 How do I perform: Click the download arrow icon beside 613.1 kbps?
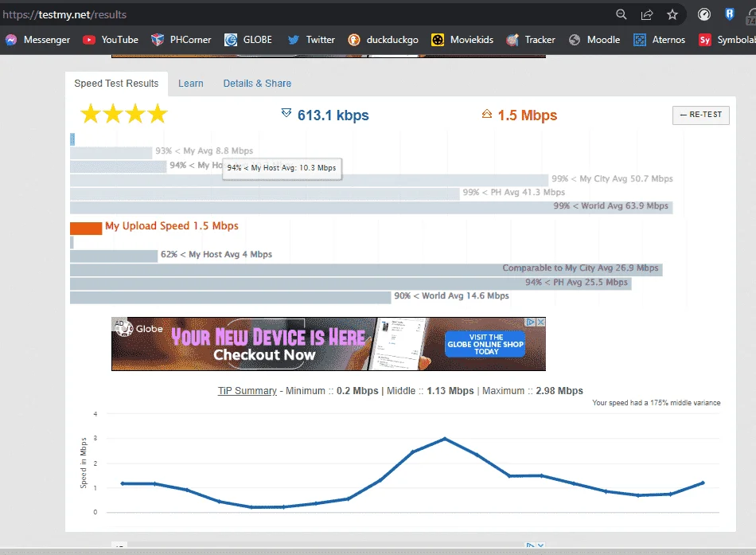pos(286,113)
